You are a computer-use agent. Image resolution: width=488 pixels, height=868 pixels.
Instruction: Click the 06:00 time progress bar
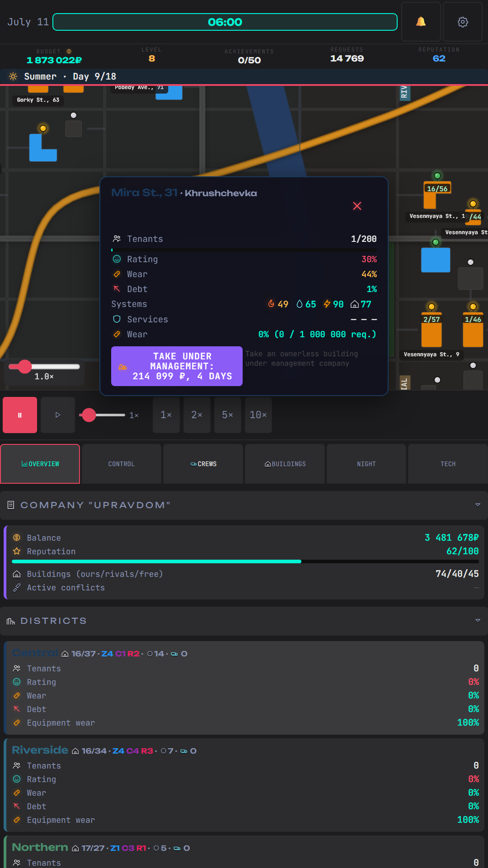pos(225,22)
